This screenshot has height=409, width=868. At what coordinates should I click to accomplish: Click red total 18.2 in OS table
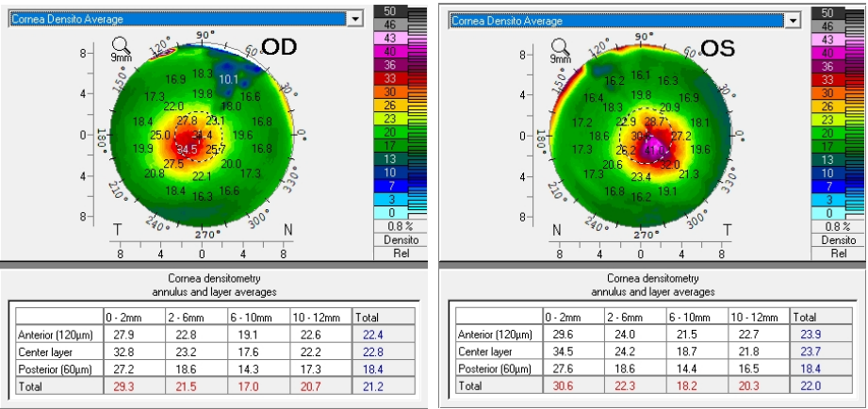pyautogui.click(x=697, y=386)
